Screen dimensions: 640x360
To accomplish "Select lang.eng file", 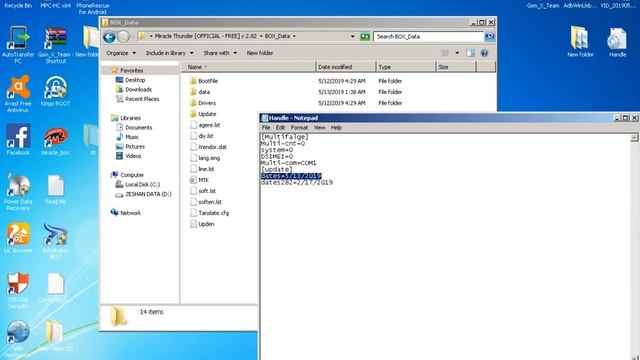I will point(205,158).
